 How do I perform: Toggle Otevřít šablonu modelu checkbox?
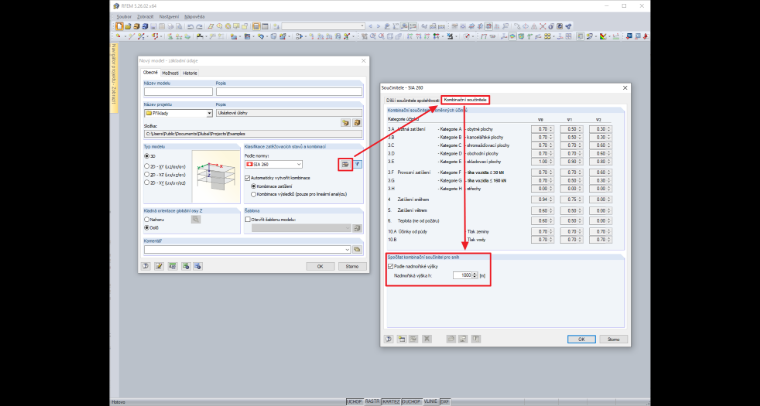[248, 219]
